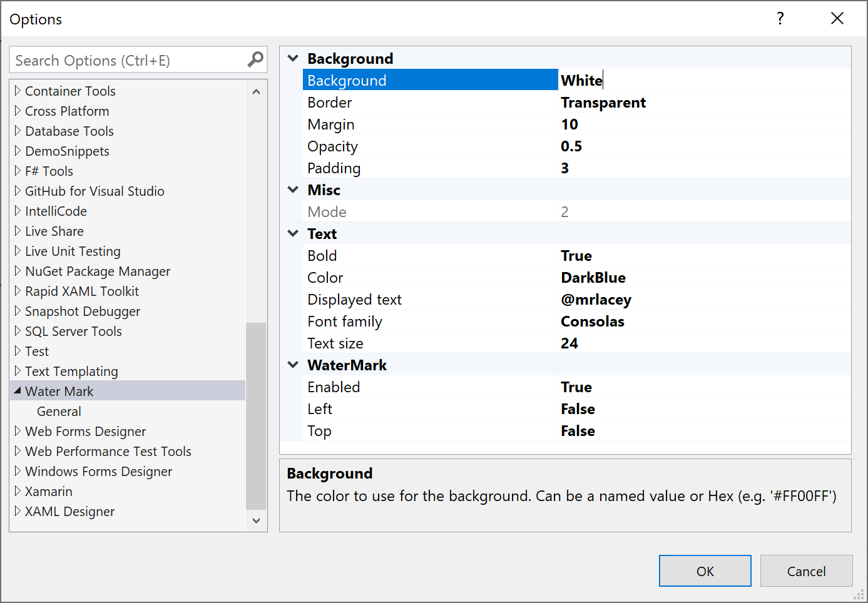The image size is (868, 603).
Task: Select Text Templating entry
Action: [x=71, y=372]
